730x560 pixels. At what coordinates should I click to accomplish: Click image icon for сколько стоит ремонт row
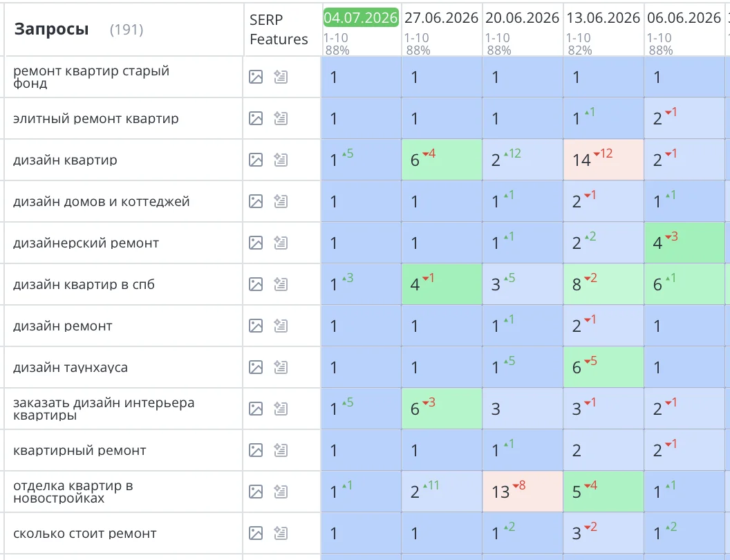pyautogui.click(x=256, y=533)
